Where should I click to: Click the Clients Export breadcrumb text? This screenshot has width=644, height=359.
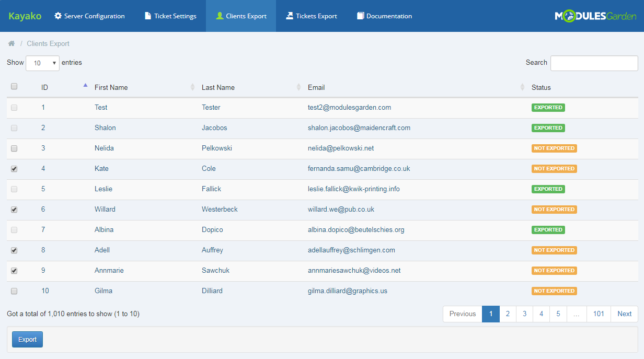[48, 44]
